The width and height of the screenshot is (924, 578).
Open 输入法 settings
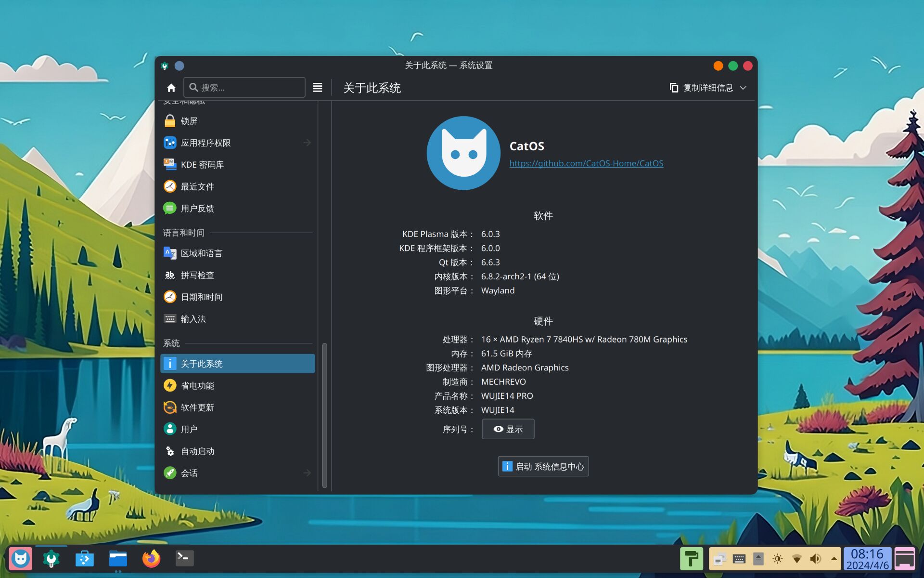[x=237, y=319]
